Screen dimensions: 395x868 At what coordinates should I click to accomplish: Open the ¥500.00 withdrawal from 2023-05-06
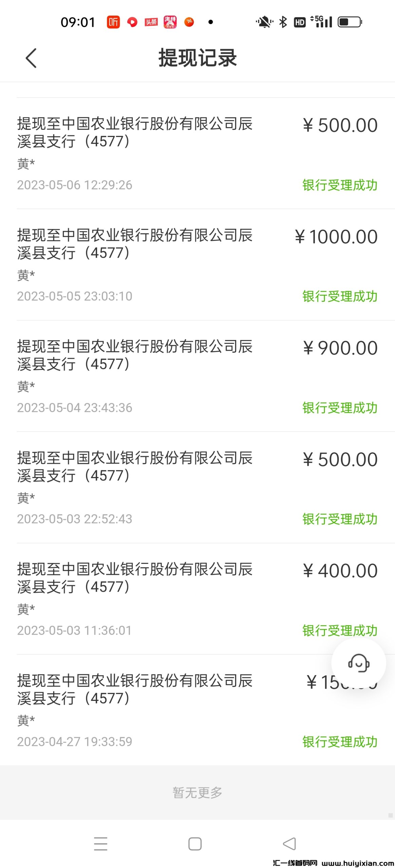(x=197, y=153)
